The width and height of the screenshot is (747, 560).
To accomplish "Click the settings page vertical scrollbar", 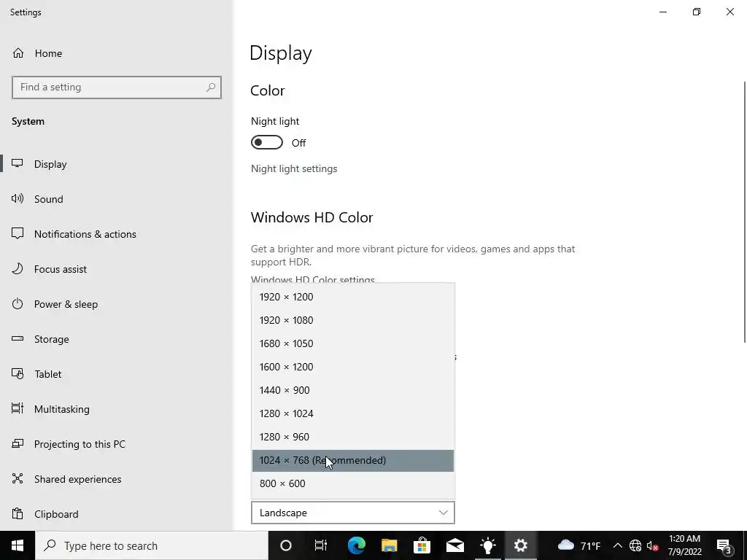I will pos(745,212).
